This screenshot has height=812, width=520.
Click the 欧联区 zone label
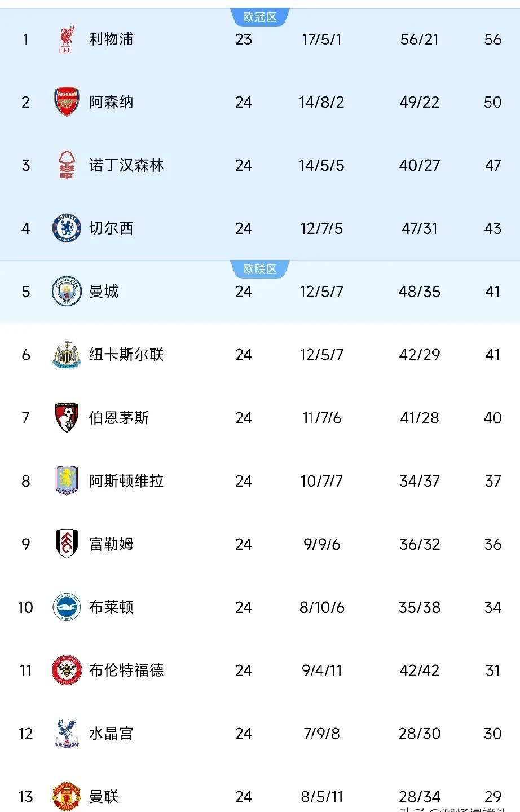click(x=260, y=269)
